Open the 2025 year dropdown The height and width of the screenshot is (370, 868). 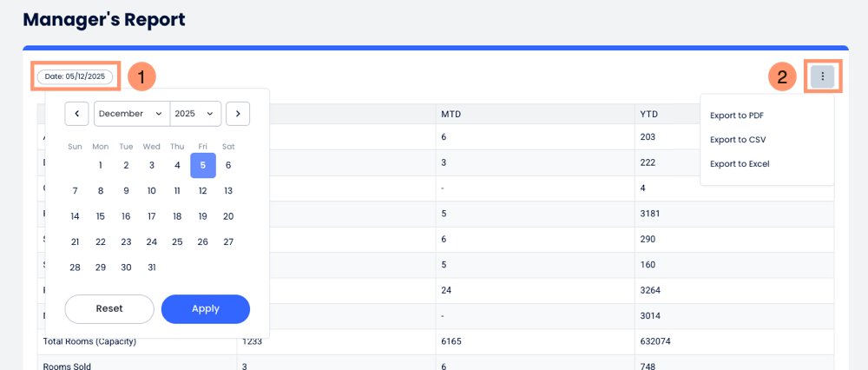(x=195, y=114)
